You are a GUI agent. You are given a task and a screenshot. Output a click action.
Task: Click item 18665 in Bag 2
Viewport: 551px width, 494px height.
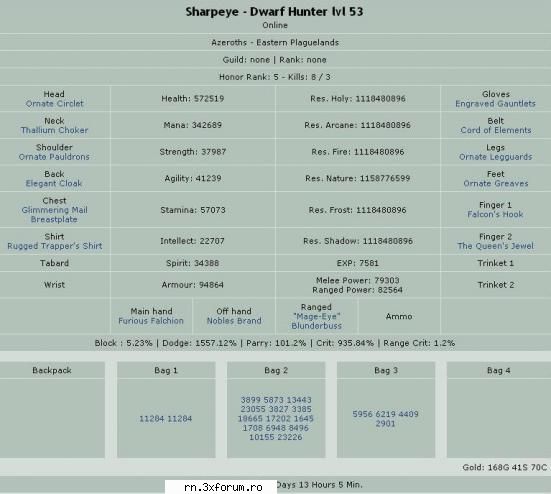click(x=251, y=419)
